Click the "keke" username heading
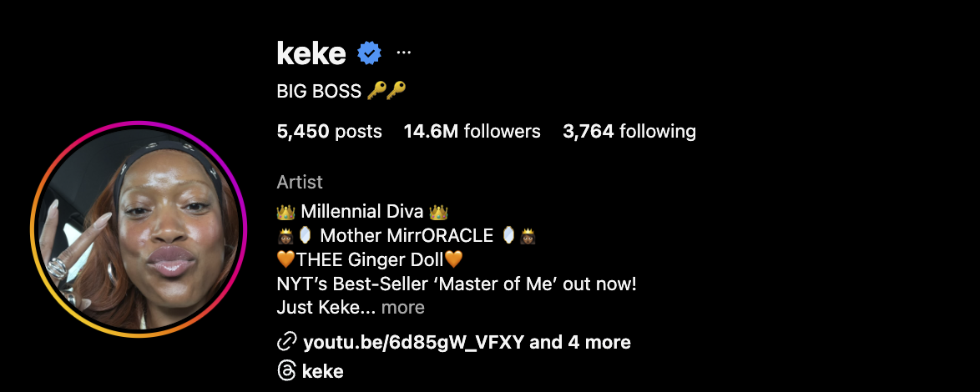This screenshot has width=980, height=392. coord(311,54)
